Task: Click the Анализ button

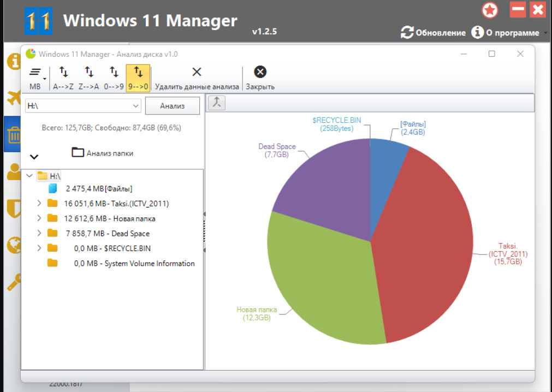Action: pos(173,106)
